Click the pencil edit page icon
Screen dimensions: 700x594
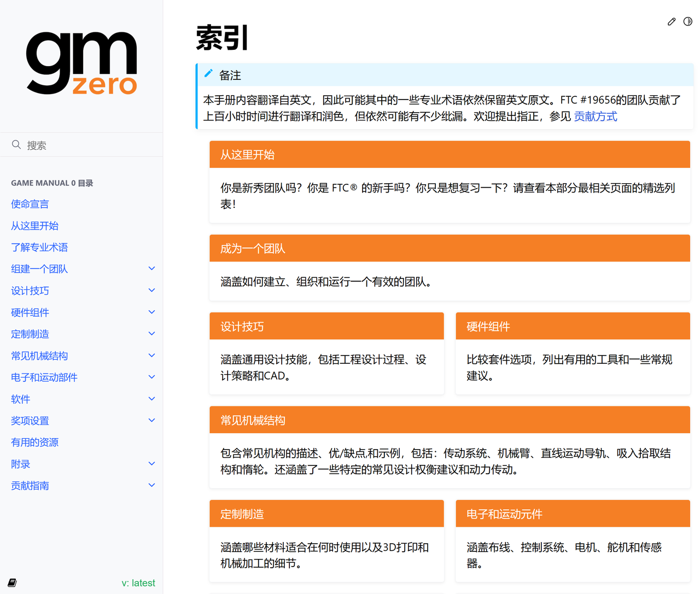(672, 22)
